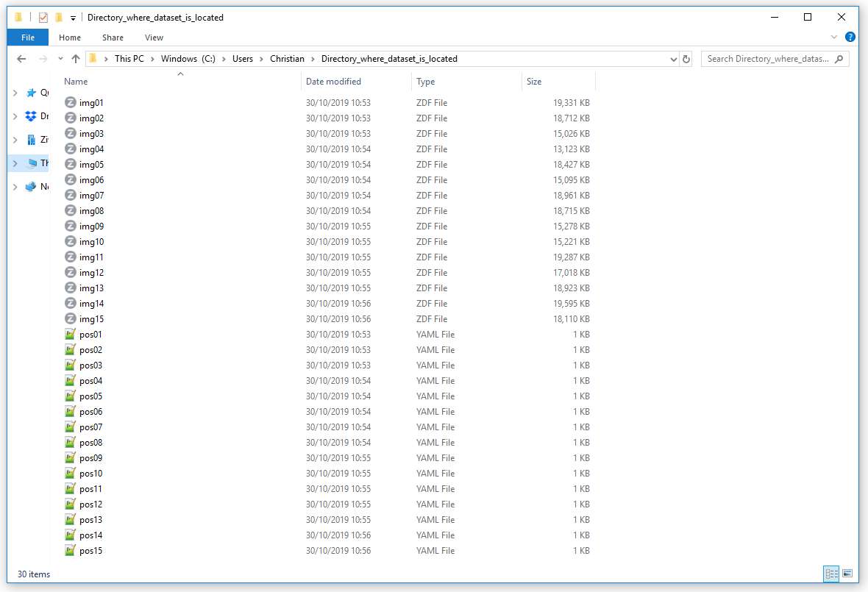Sort by the Date modified column header
Image resolution: width=868 pixels, height=592 pixels.
click(333, 82)
